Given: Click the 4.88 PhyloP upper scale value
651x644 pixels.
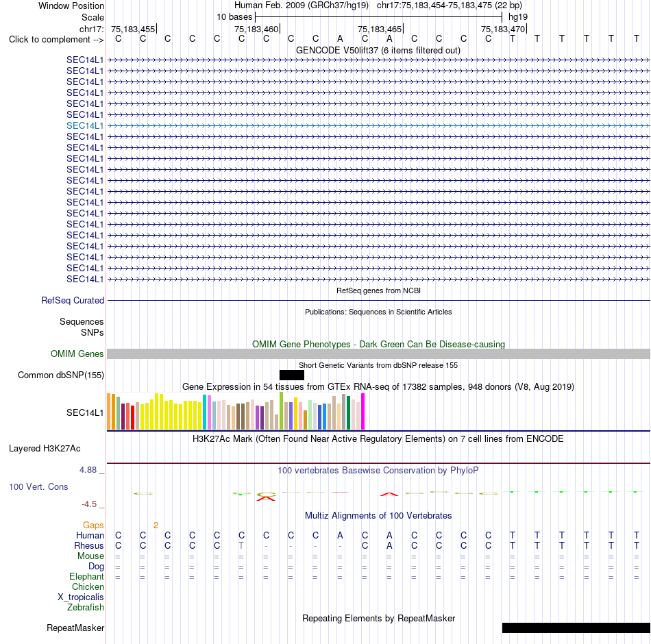Looking at the screenshot, I should pyautogui.click(x=88, y=469).
